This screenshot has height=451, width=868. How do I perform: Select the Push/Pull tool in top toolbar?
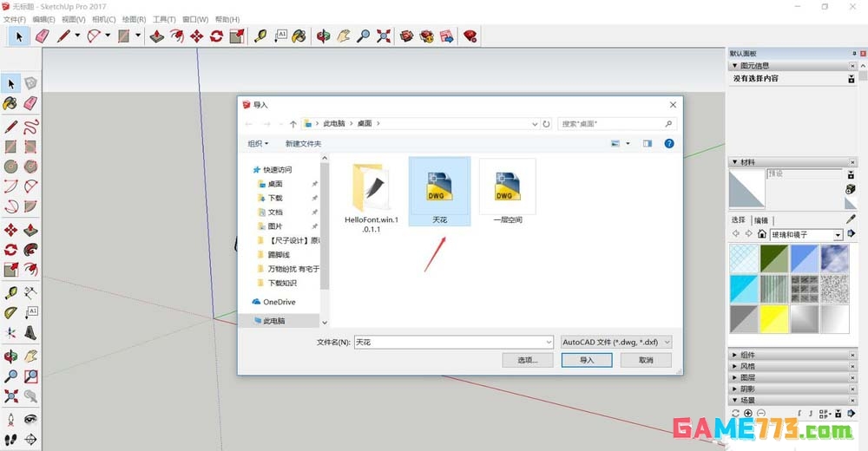click(x=156, y=36)
